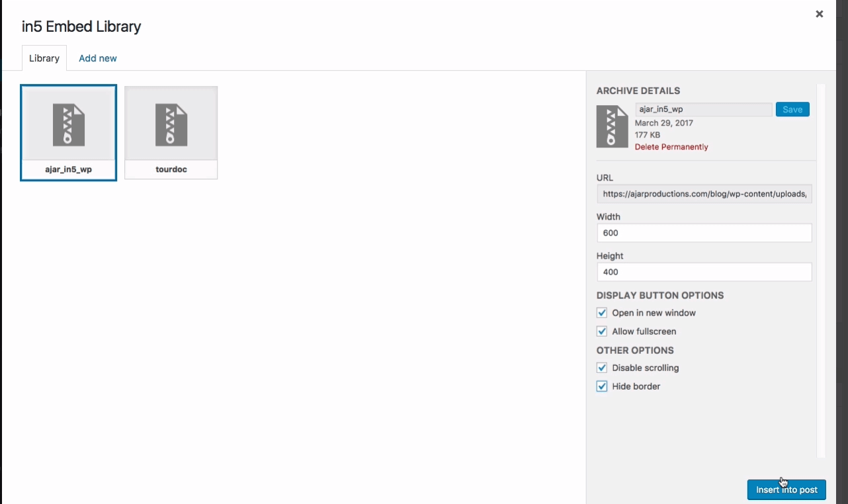Click Insert into post button
The height and width of the screenshot is (504, 848).
click(x=786, y=489)
